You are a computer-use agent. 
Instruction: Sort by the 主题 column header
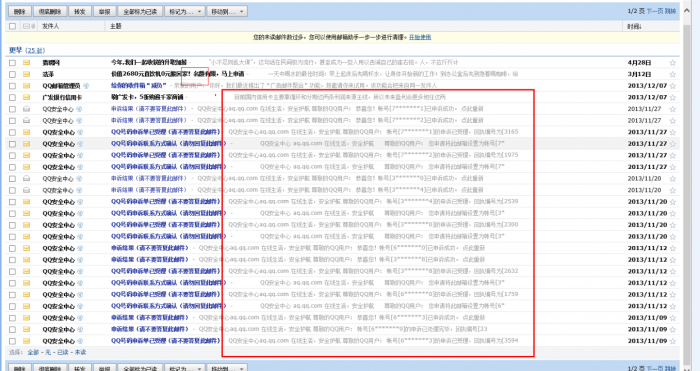pos(116,26)
